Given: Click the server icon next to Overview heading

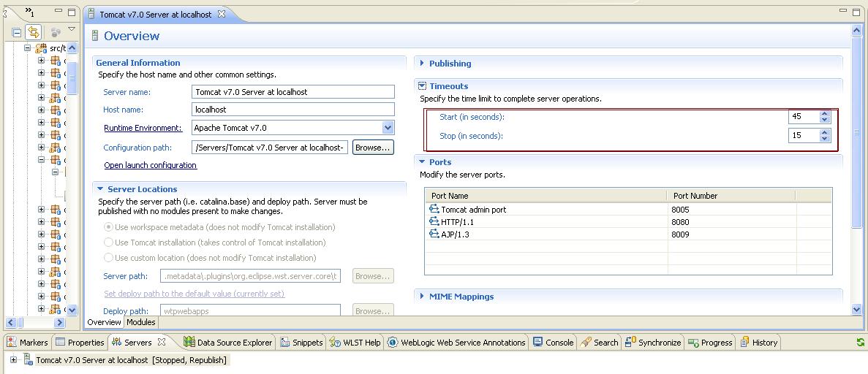Looking at the screenshot, I should (94, 36).
